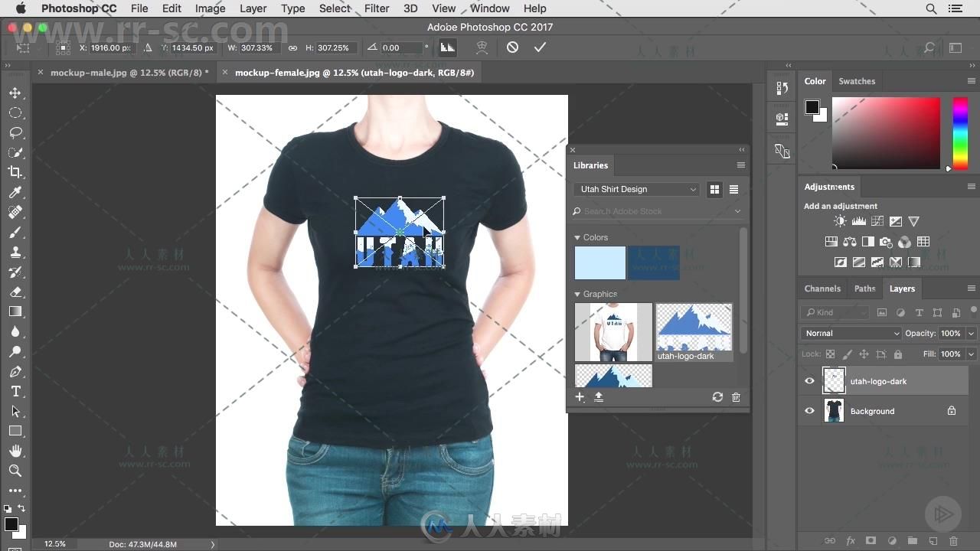Toggle lock all for layer

[897, 354]
